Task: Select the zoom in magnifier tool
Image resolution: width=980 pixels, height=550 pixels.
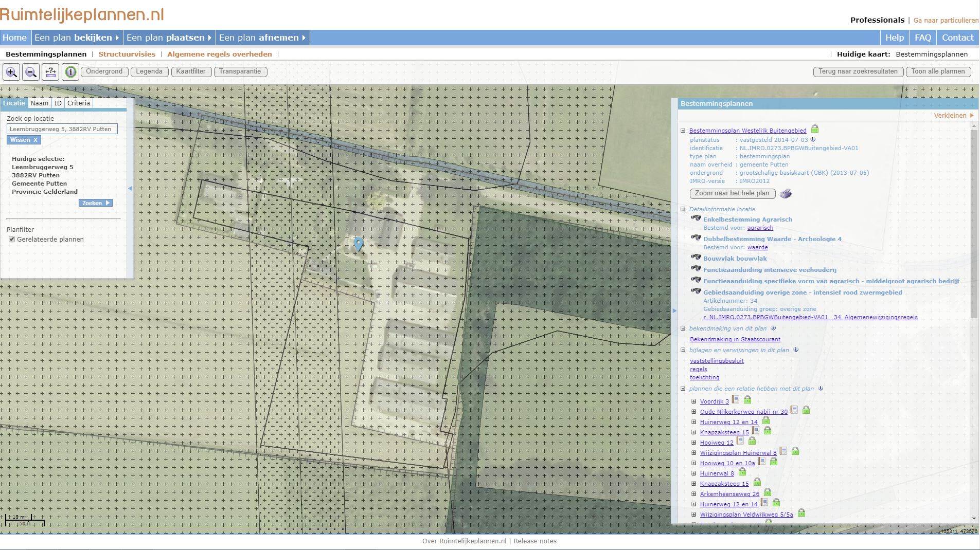Action: pos(11,72)
